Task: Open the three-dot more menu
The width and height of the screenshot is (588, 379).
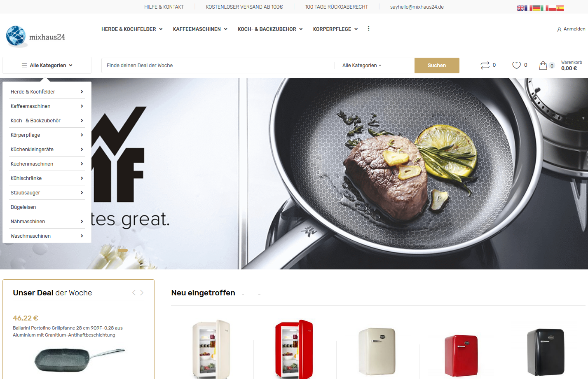Action: [368, 29]
